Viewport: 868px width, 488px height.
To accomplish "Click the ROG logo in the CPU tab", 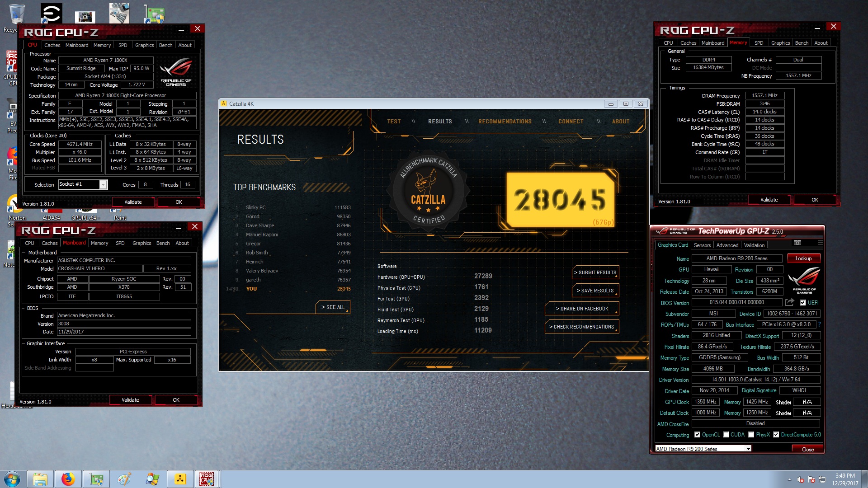I will click(x=176, y=71).
